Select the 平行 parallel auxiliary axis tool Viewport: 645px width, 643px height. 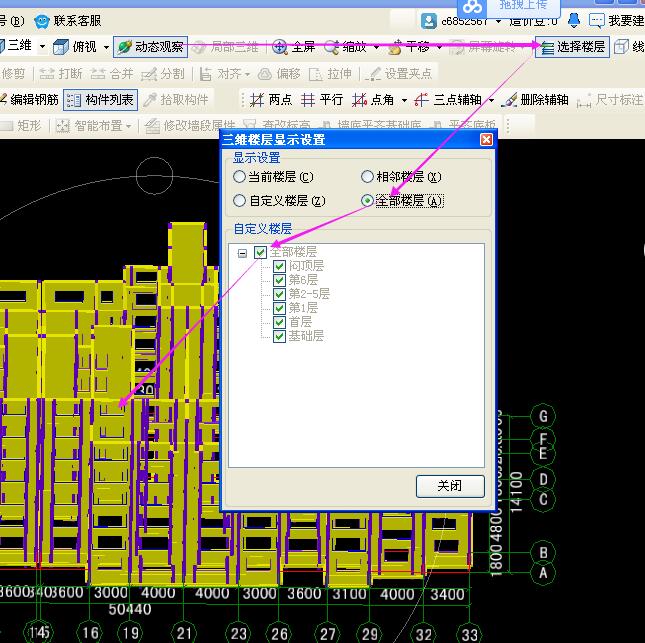[322, 100]
